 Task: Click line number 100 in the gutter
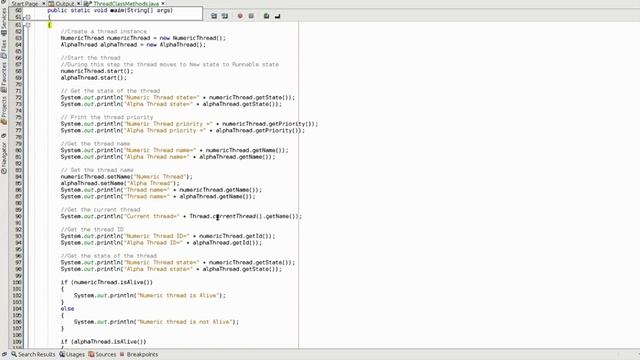click(x=17, y=282)
